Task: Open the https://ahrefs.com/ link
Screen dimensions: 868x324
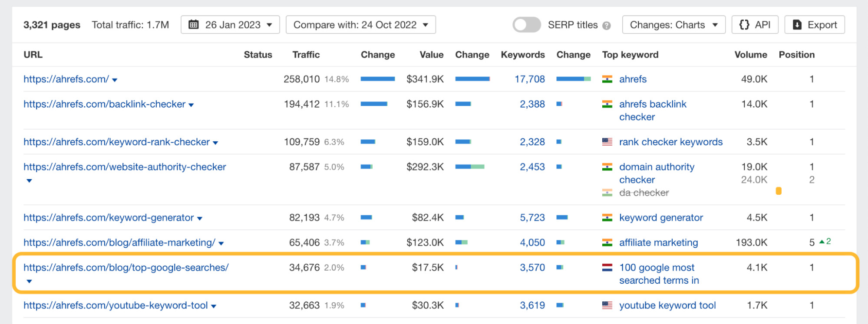Action: pyautogui.click(x=66, y=79)
